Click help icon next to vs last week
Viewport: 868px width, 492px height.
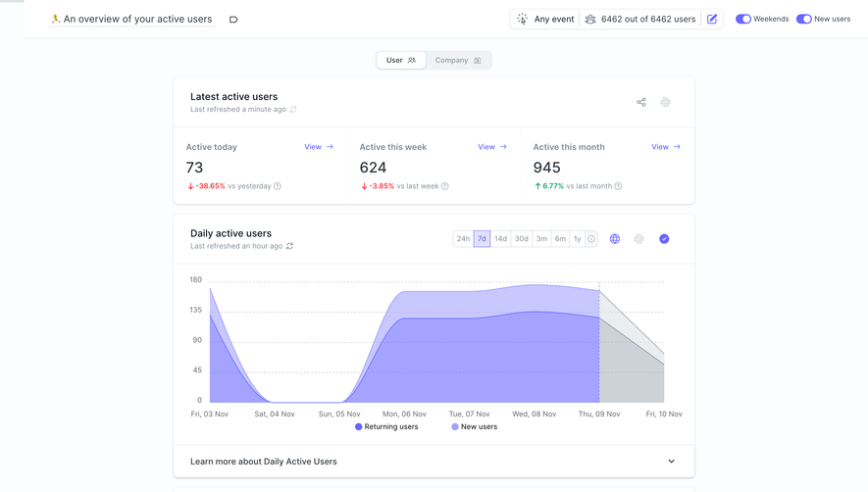(445, 186)
